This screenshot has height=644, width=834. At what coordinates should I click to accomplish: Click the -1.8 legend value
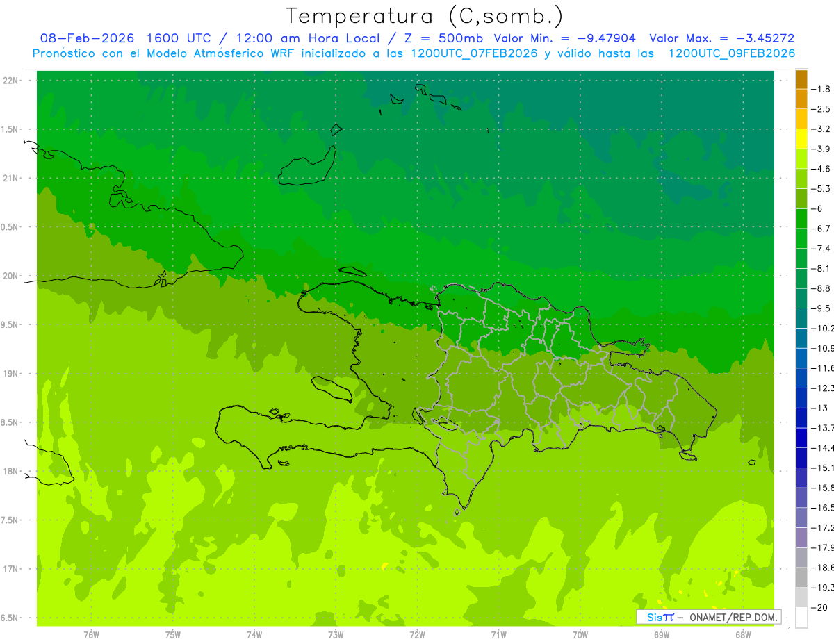[821, 89]
